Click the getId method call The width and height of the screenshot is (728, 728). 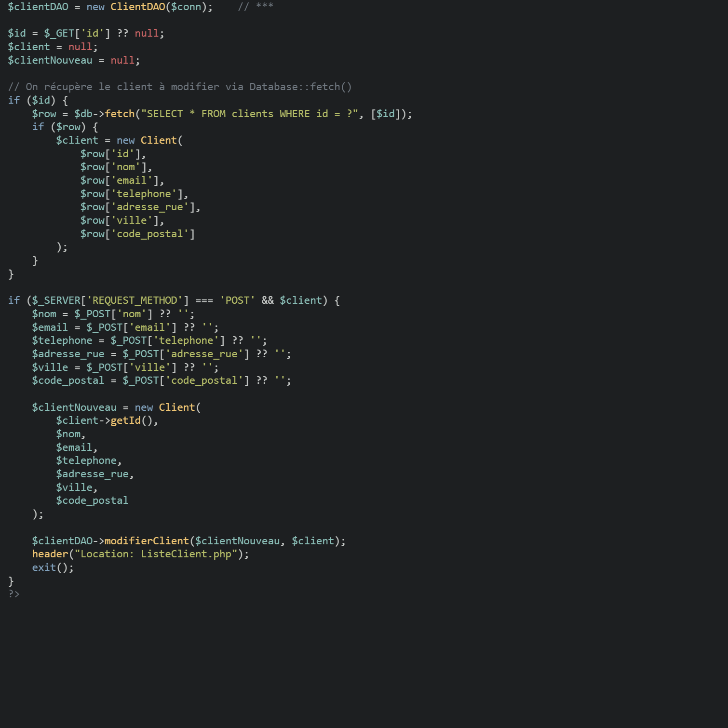pos(125,420)
